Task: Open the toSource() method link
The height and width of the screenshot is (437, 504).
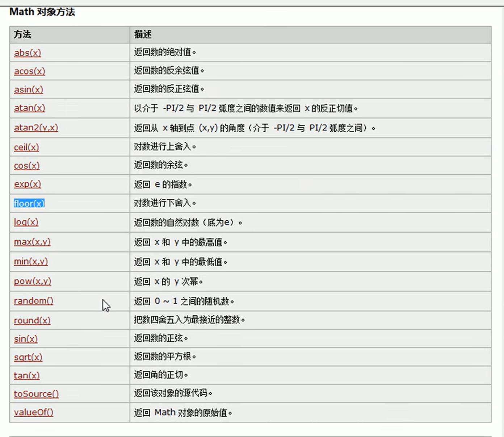Action: (x=36, y=394)
